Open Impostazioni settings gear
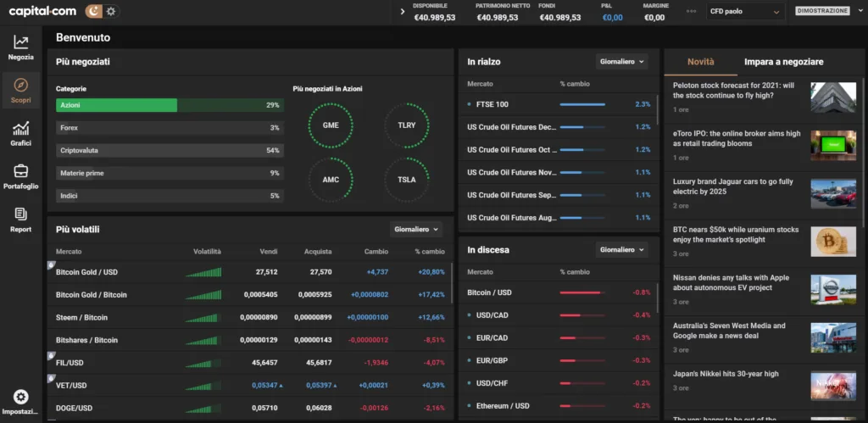Viewport: 868px width, 423px height. tap(20, 403)
